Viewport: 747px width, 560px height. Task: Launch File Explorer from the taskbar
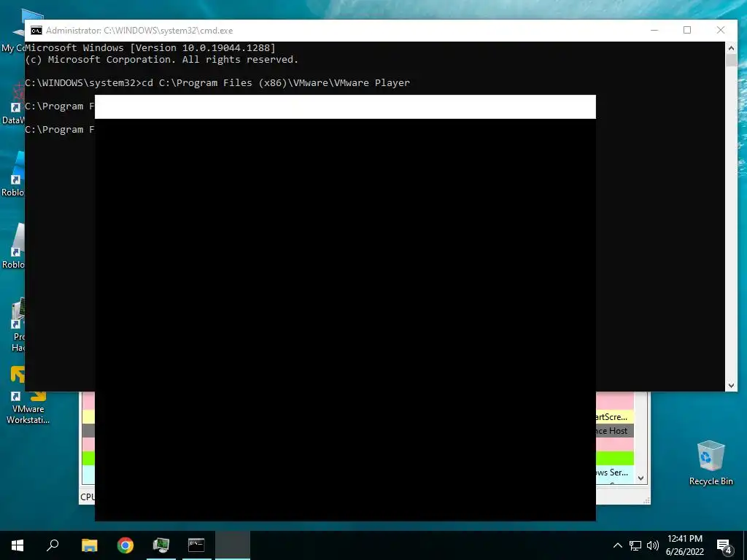89,545
